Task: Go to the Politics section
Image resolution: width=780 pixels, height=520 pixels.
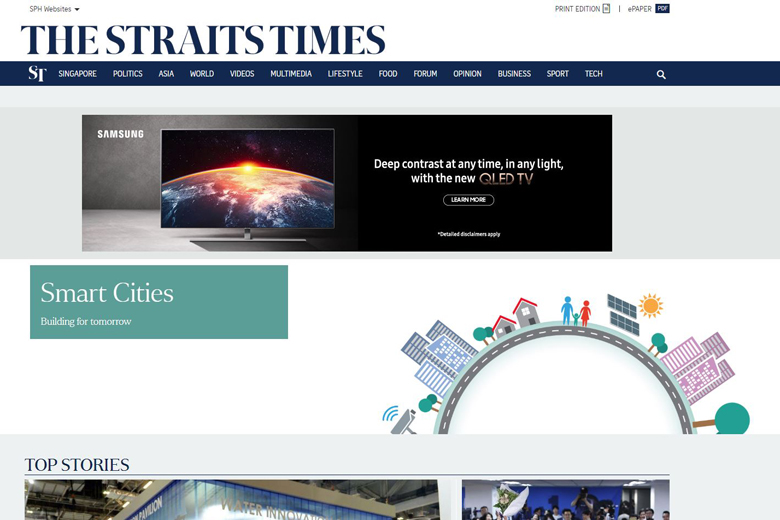Action: (127, 74)
